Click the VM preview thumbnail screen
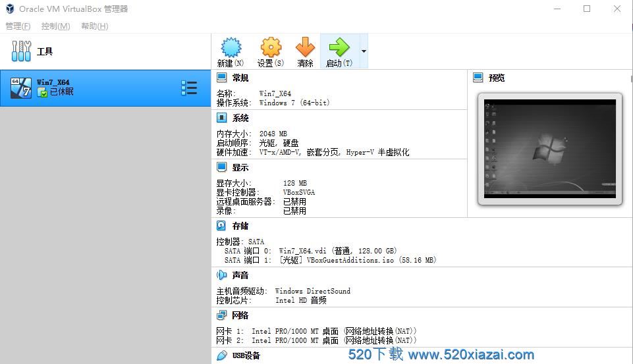 coord(550,149)
